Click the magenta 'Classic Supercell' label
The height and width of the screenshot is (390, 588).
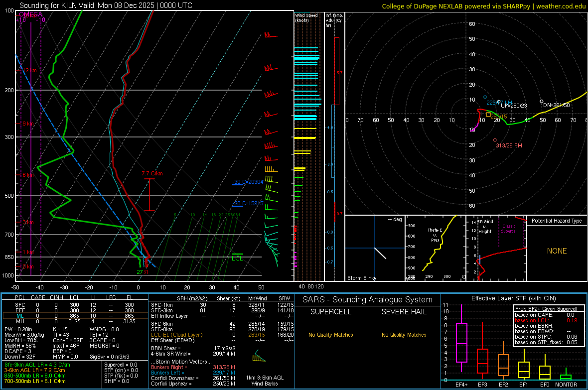point(509,229)
